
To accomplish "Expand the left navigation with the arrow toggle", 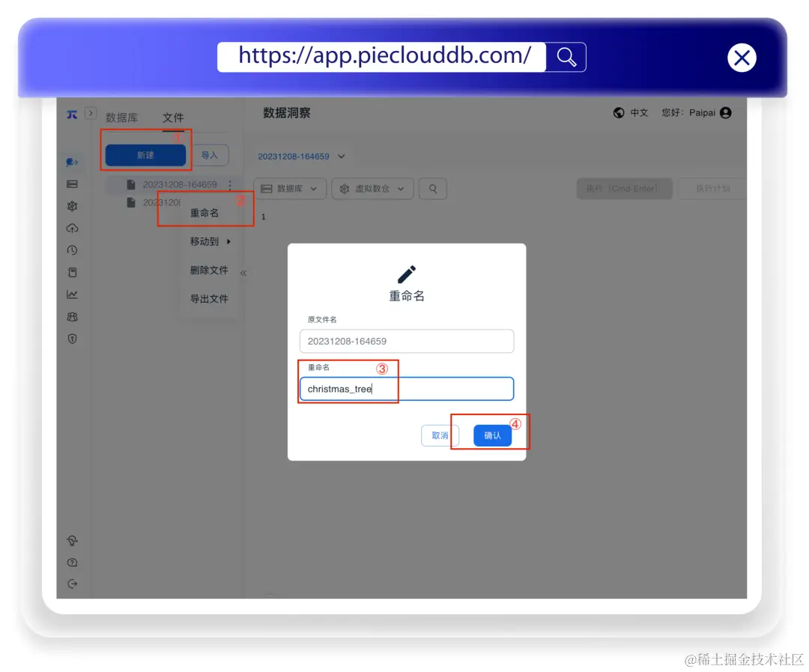I will coord(91,113).
